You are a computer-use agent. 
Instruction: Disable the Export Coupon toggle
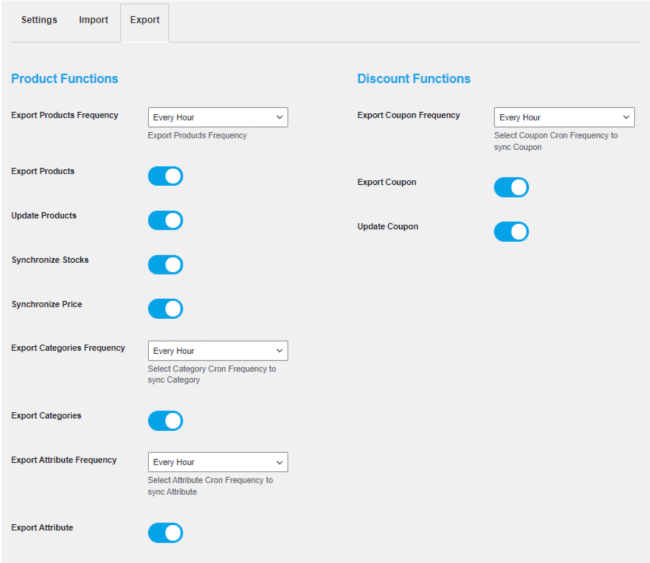tap(511, 187)
